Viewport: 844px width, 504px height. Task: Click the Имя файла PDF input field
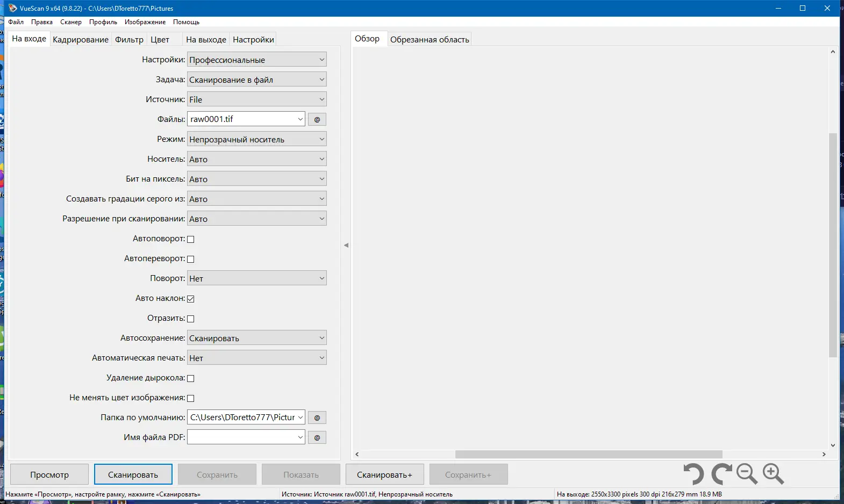[246, 437]
